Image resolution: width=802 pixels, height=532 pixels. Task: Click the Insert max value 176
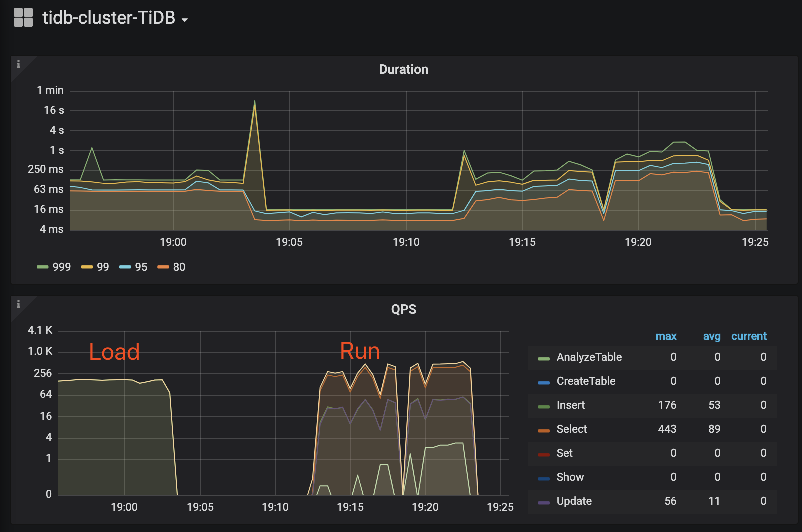pyautogui.click(x=667, y=405)
